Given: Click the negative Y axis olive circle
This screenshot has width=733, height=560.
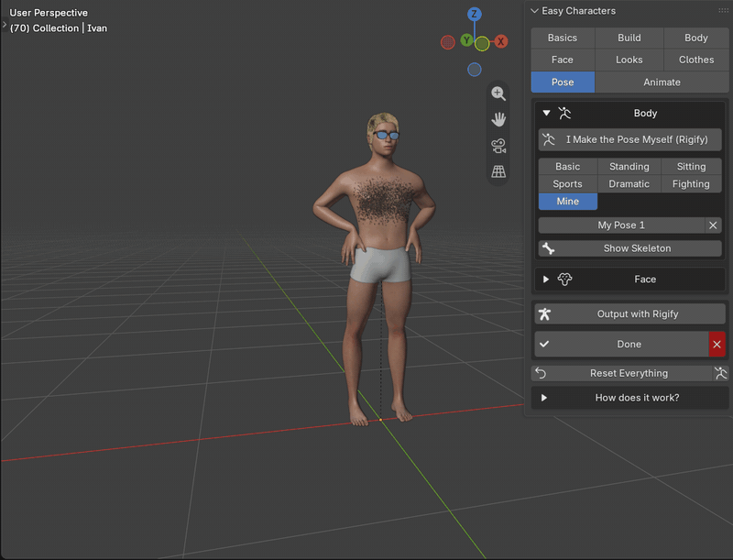Looking at the screenshot, I should (x=482, y=44).
